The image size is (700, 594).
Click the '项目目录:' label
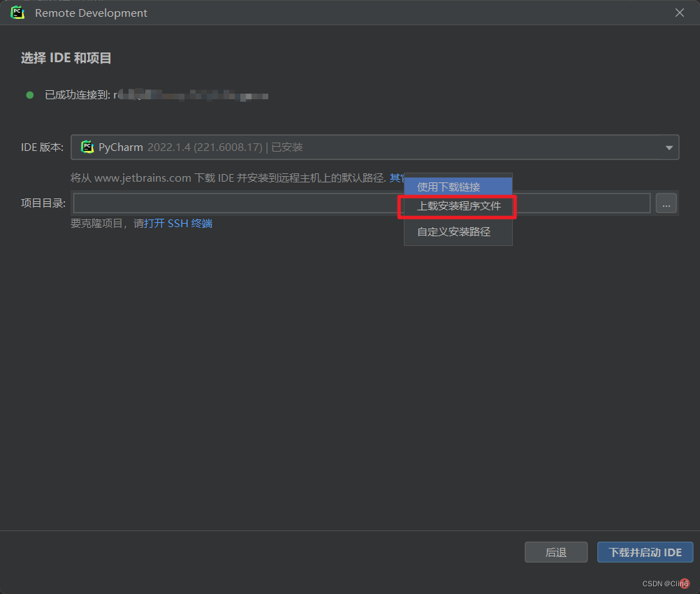pos(43,203)
